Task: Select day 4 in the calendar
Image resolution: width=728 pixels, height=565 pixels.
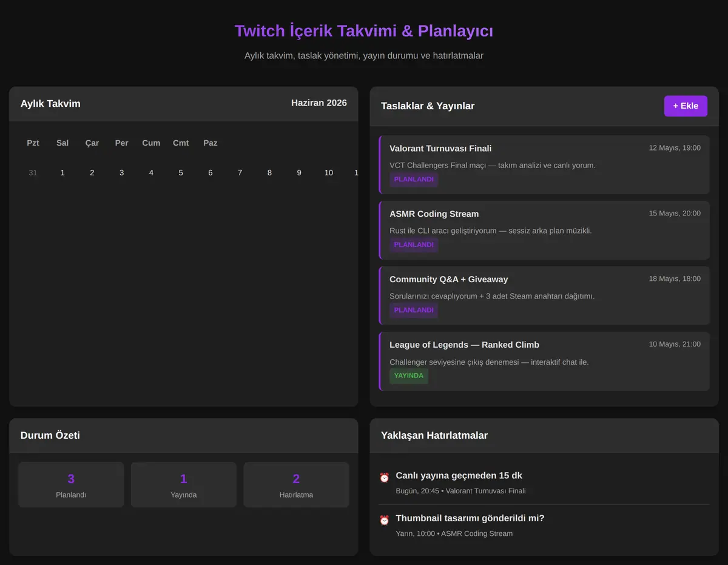Action: click(151, 173)
